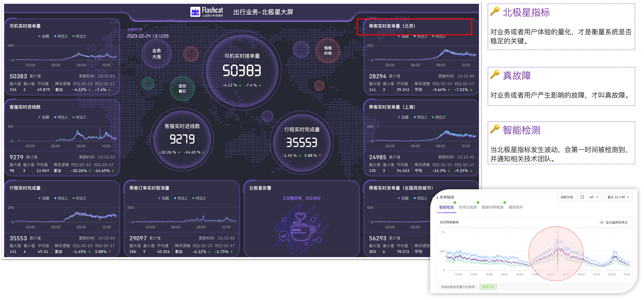
Task: Toggle 对比2 legend in 客服实时进线数 panel
Action: pos(79,117)
